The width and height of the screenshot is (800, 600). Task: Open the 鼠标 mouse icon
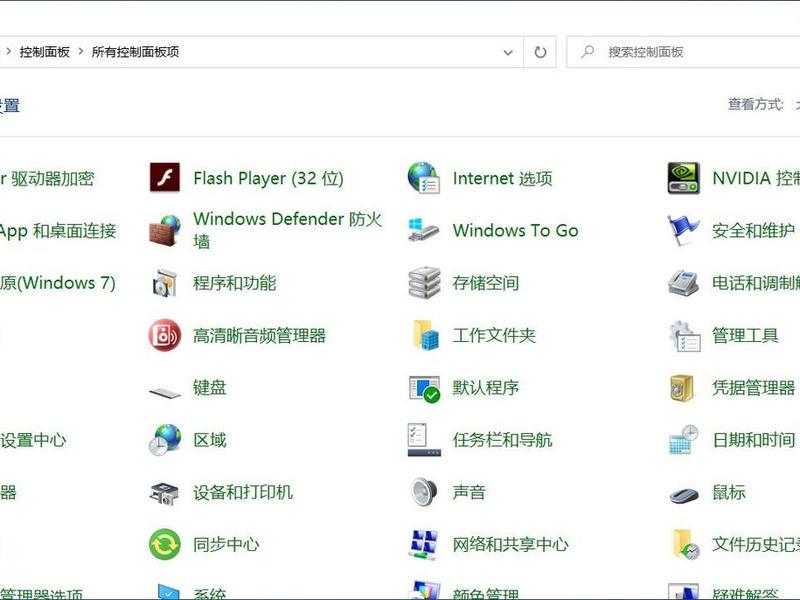point(684,494)
